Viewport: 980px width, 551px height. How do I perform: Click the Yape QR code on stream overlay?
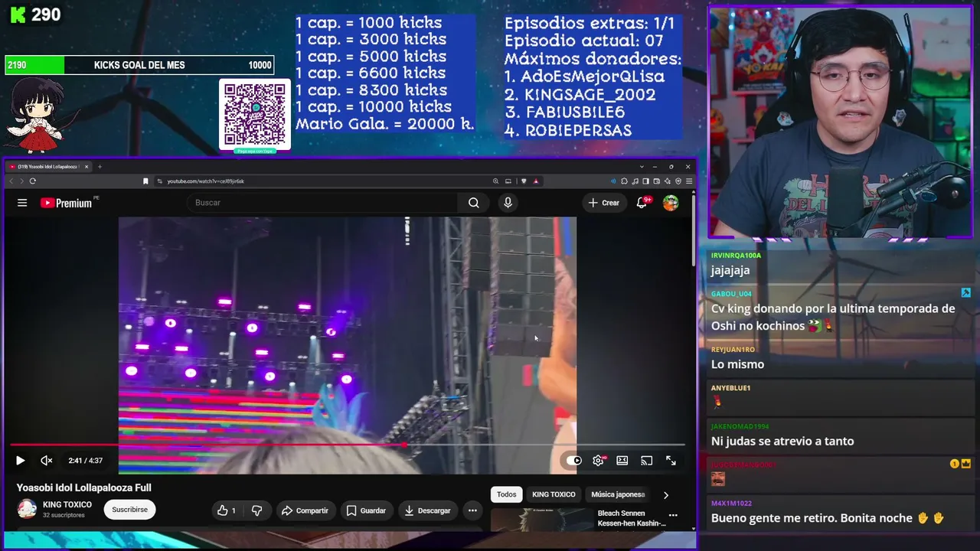255,115
